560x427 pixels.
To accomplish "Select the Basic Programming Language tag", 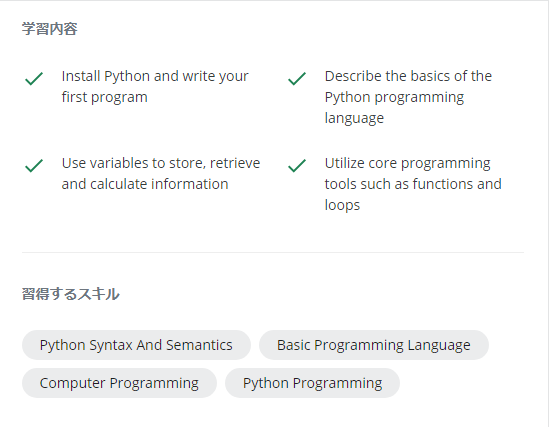I will tap(374, 345).
